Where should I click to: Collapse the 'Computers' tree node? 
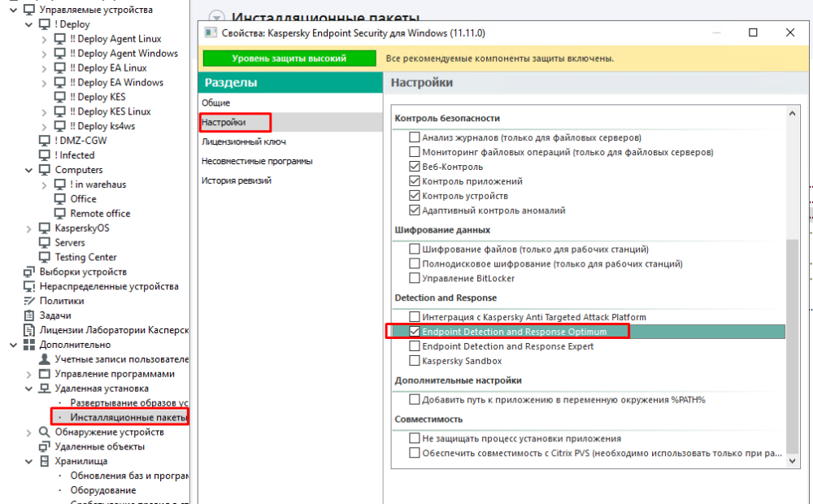coord(29,170)
